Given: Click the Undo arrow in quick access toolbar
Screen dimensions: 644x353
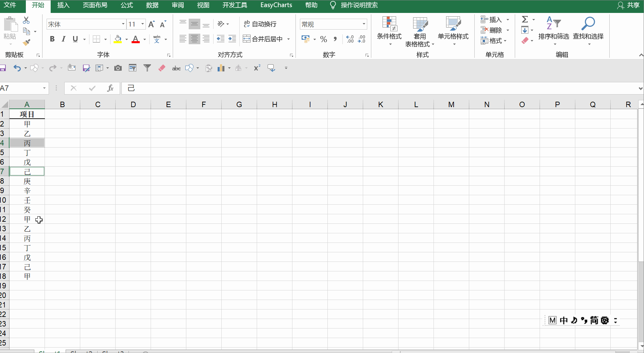Looking at the screenshot, I should click(17, 68).
